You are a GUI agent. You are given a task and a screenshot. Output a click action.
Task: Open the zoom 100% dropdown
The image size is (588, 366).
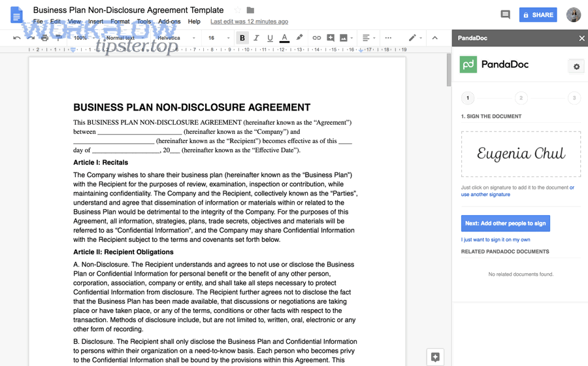pyautogui.click(x=84, y=38)
